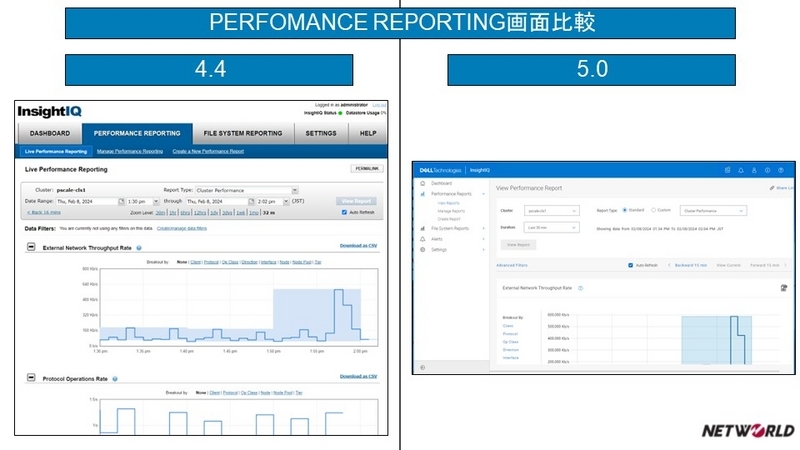Set zoom level to 1wk
Screen dimensions: 800x450
(240, 213)
